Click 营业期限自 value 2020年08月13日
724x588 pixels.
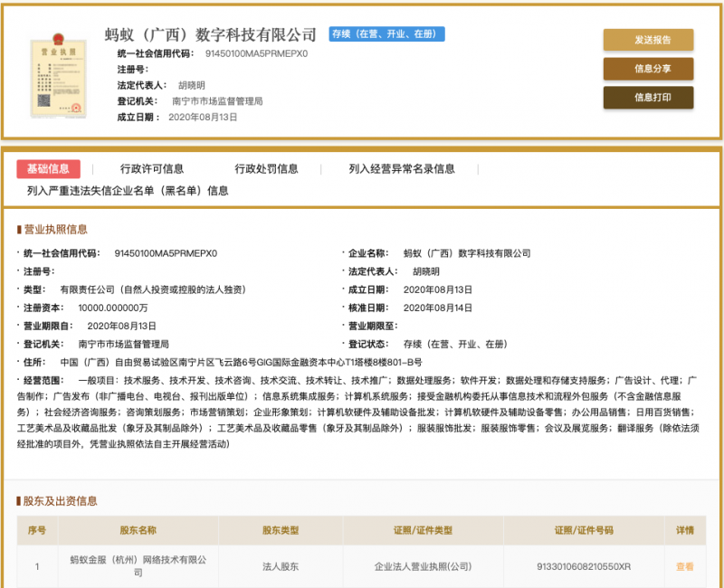pyautogui.click(x=121, y=326)
